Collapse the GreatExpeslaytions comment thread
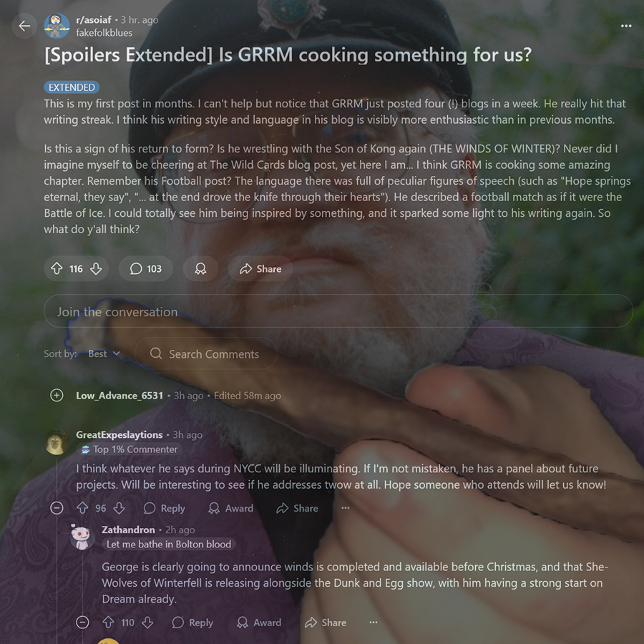 57,508
